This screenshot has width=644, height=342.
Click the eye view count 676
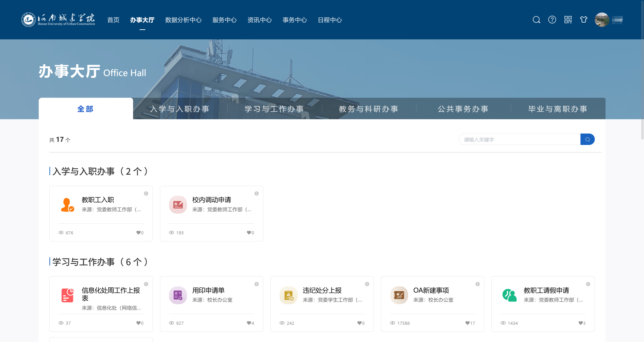point(66,233)
